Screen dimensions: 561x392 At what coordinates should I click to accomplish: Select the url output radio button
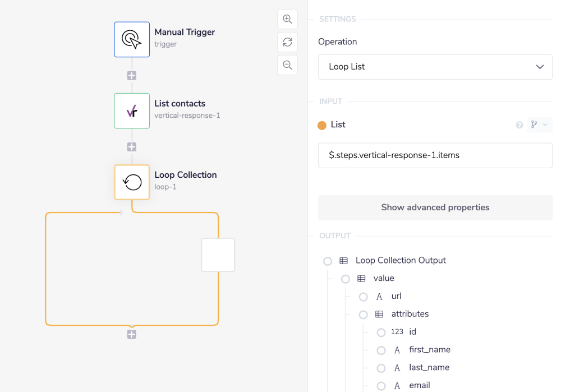[364, 297]
